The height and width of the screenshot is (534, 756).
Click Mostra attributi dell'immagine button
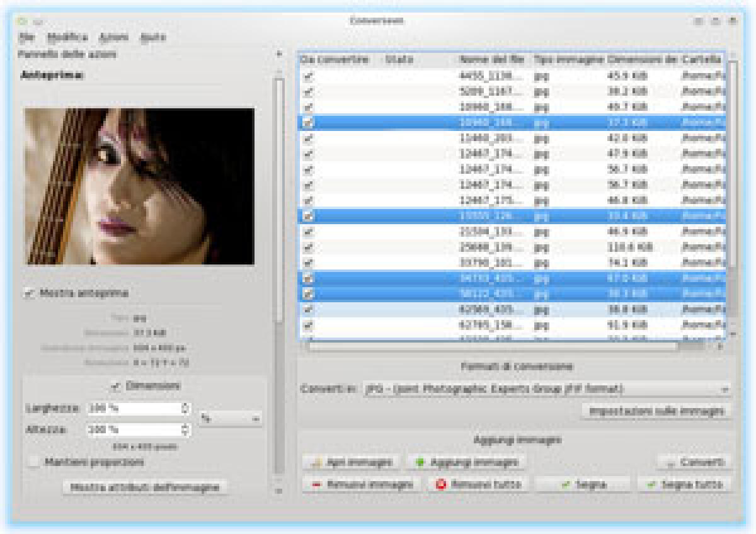[x=145, y=487]
